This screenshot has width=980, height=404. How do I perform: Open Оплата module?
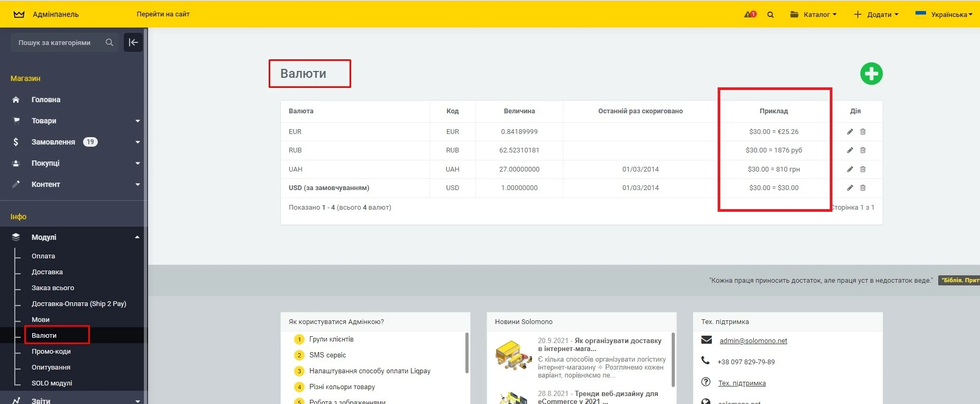43,256
